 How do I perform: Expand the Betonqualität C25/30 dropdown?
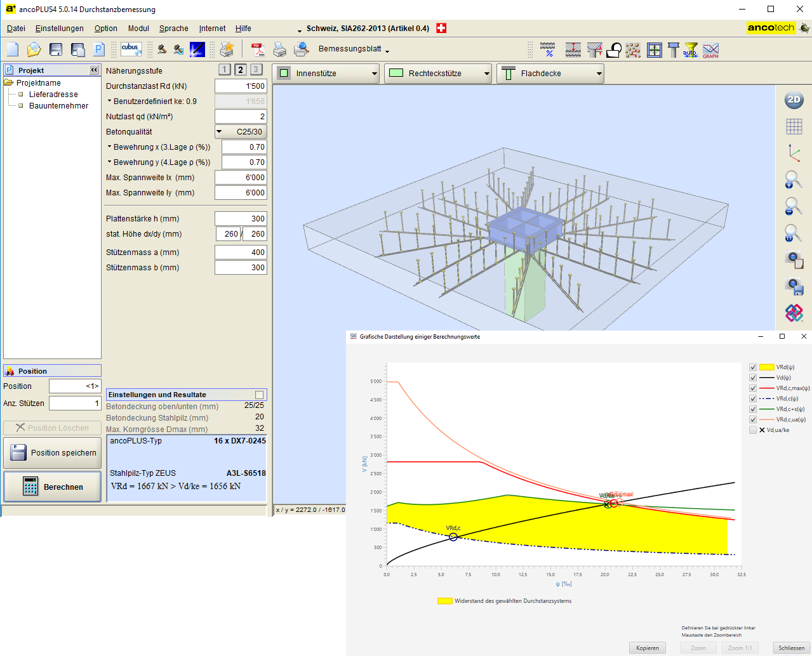241,132
